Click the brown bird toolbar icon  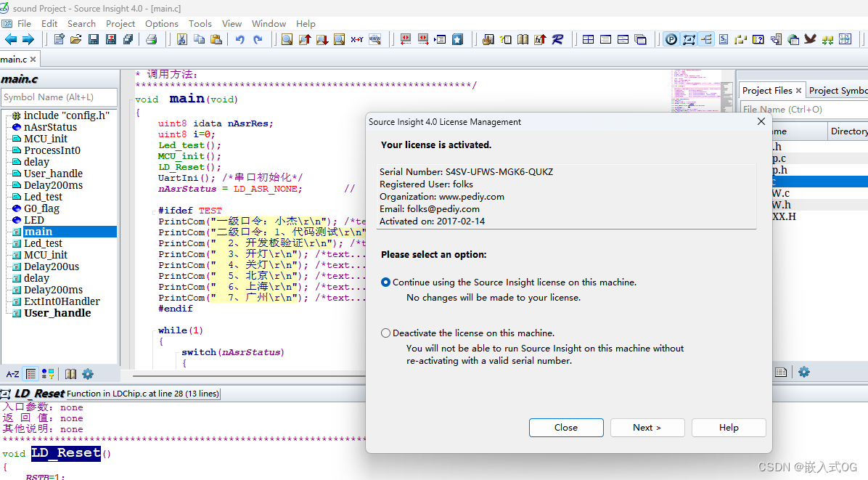pyautogui.click(x=811, y=39)
